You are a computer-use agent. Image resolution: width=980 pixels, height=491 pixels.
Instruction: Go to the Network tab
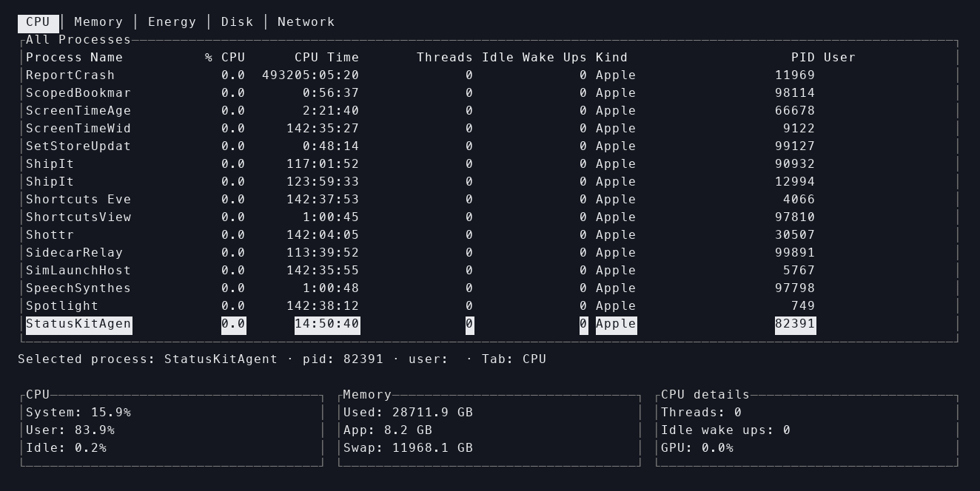(x=306, y=22)
